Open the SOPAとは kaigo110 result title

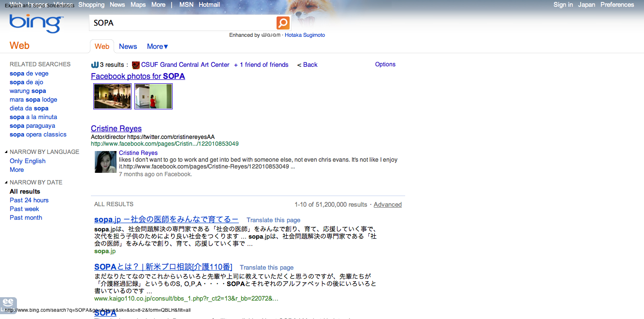[x=163, y=267]
